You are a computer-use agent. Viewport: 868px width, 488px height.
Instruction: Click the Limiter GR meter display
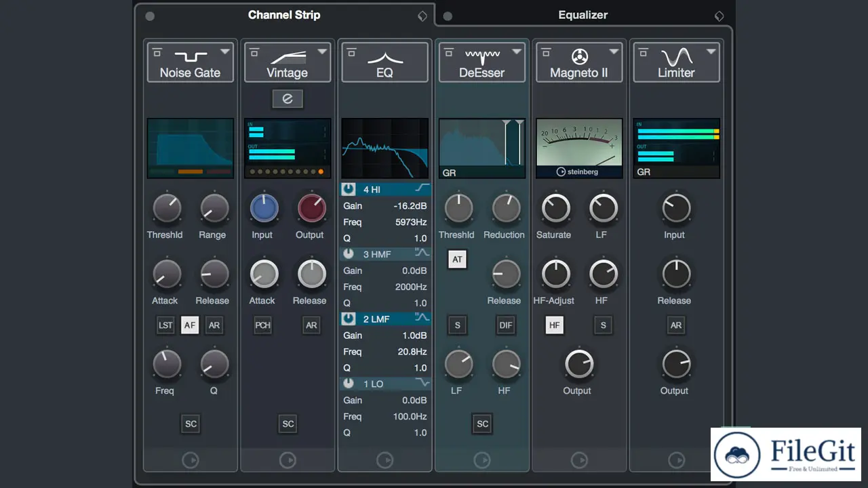(x=676, y=148)
